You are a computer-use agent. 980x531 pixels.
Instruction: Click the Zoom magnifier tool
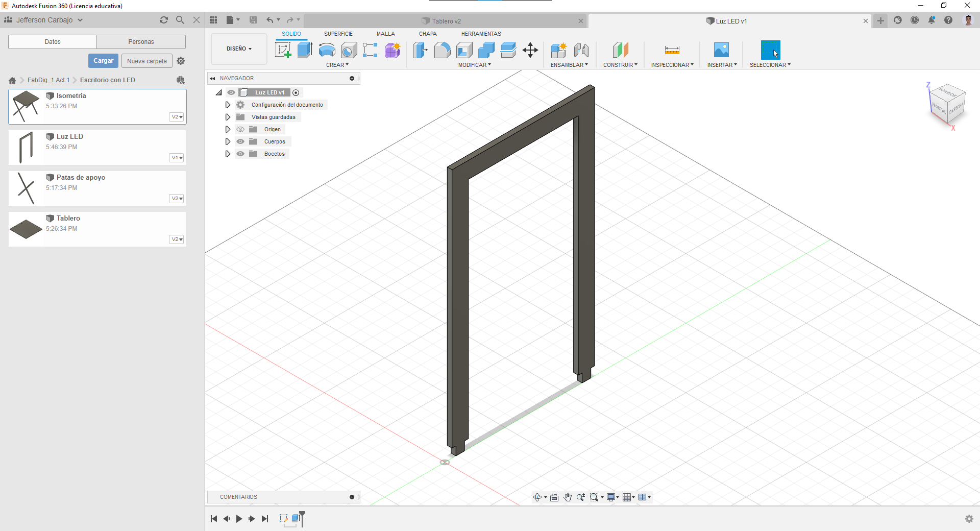click(581, 497)
